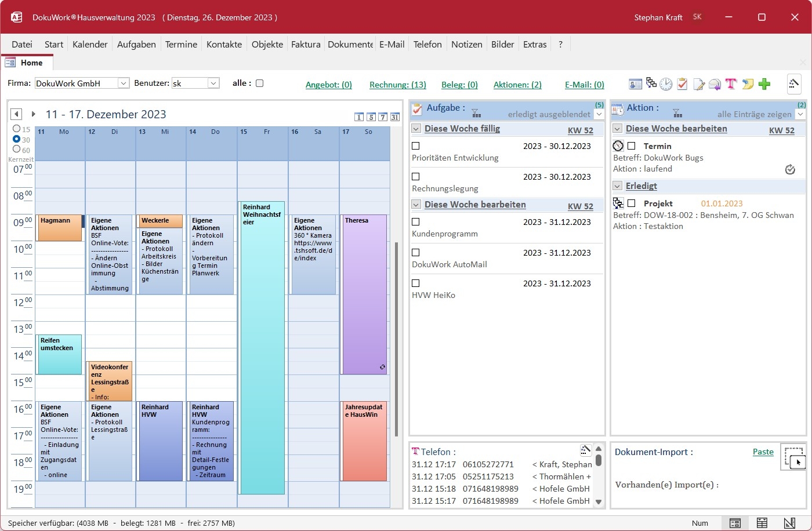Open the clock icon in top toolbar

pyautogui.click(x=666, y=84)
